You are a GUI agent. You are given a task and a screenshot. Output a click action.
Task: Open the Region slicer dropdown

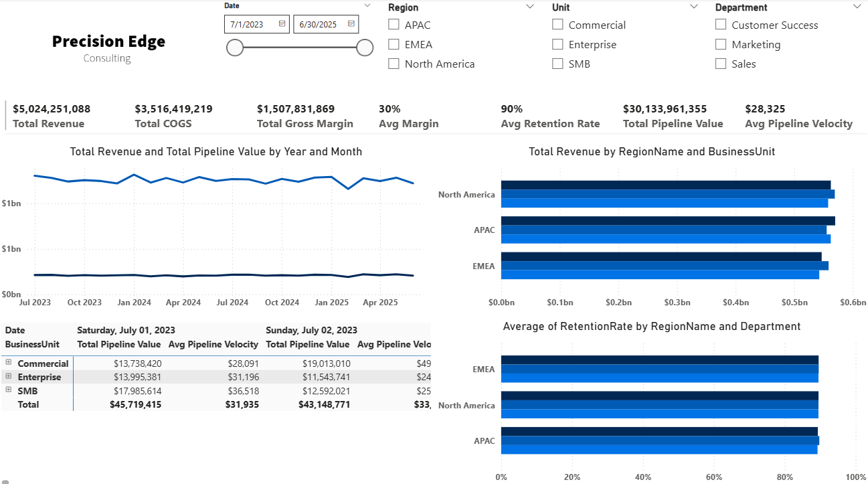pos(530,7)
